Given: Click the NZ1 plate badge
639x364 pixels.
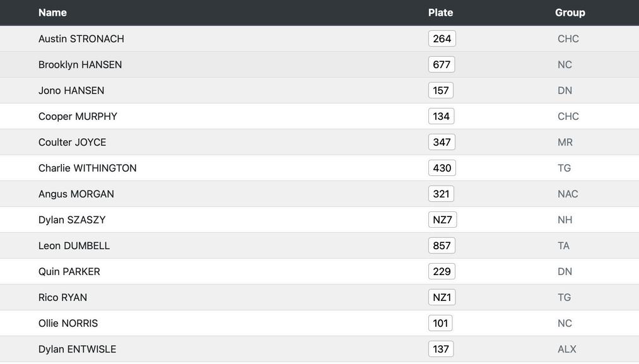Looking at the screenshot, I should tap(442, 297).
